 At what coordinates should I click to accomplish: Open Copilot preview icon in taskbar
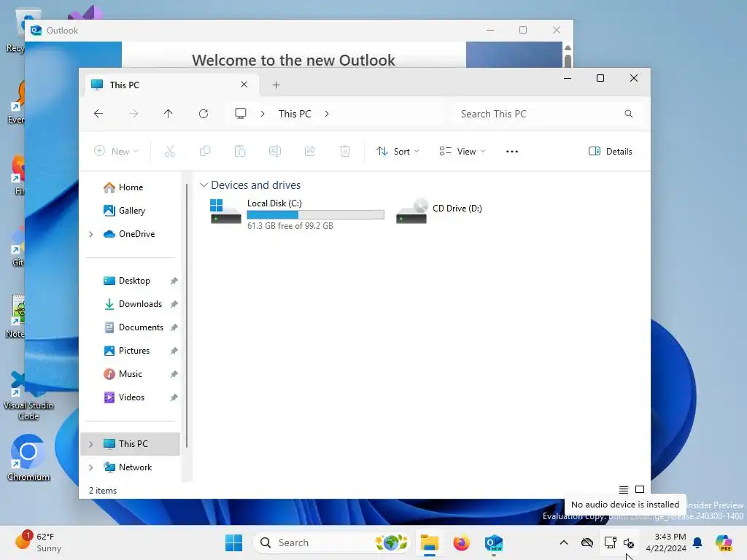tap(724, 542)
